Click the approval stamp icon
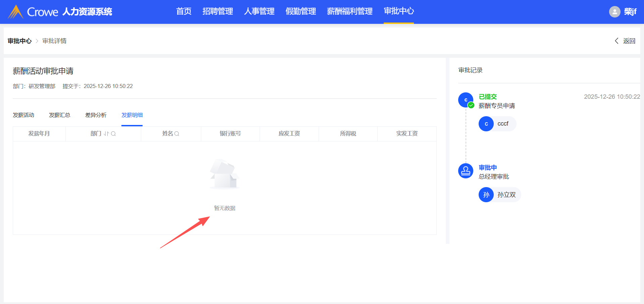 click(466, 171)
